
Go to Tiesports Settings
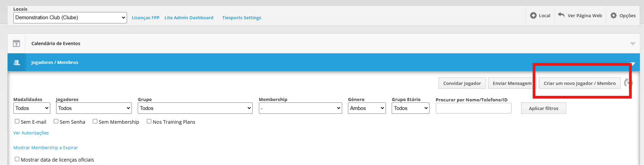point(241,18)
